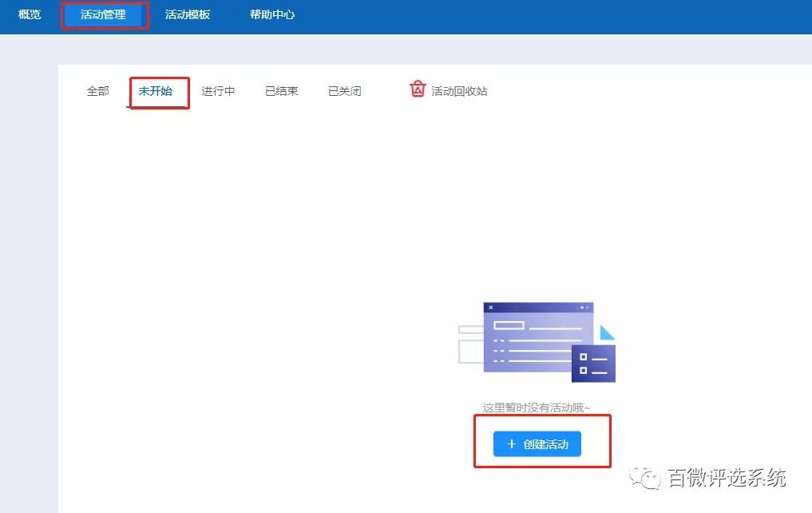
Task: Switch to the 进行中 tab
Action: [x=218, y=91]
